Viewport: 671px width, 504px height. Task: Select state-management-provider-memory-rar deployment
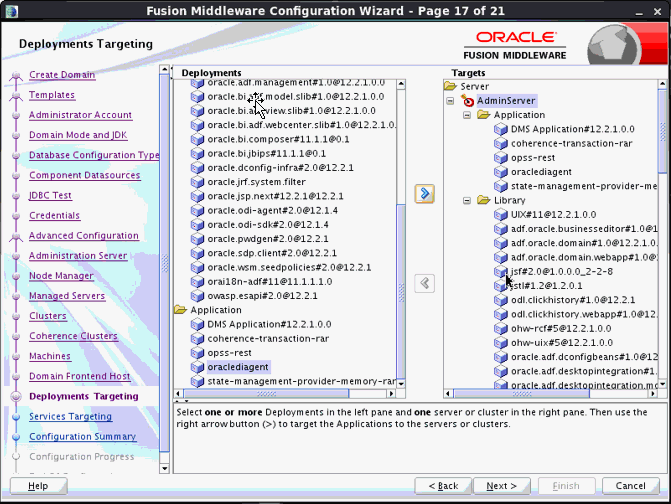pos(301,381)
